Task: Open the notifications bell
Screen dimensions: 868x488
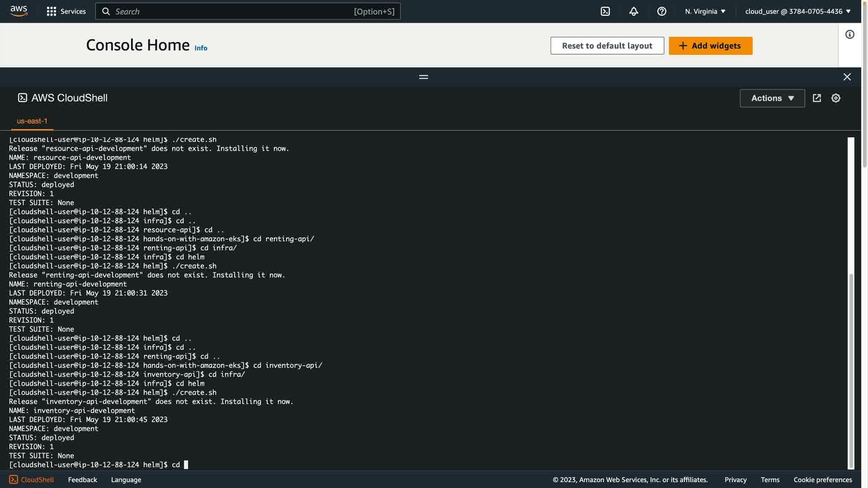Action: [x=633, y=11]
